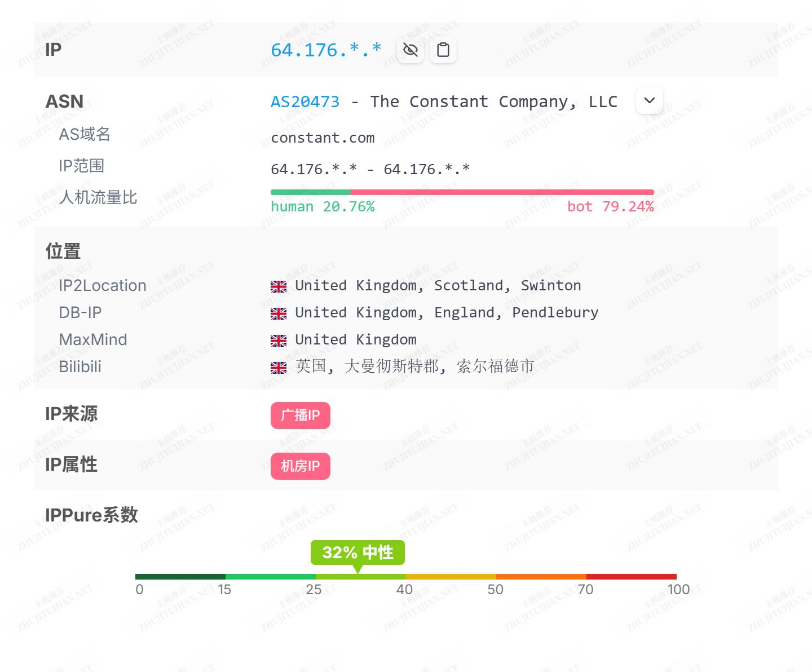812x672 pixels.
Task: Click the UK flag beside IP2Location
Action: [x=279, y=286]
